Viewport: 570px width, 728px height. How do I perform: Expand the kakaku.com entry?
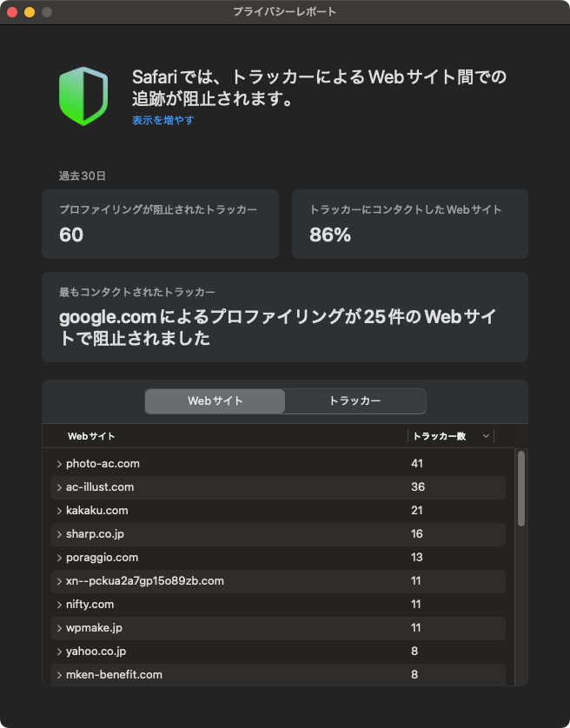(59, 511)
